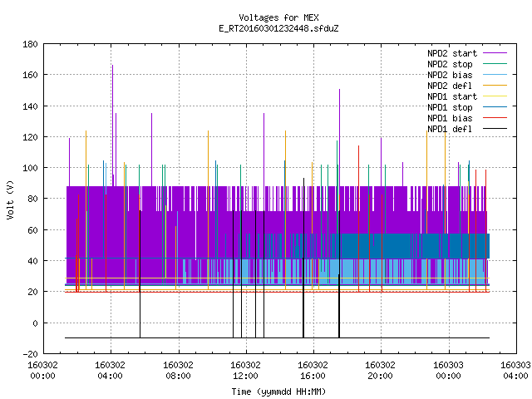Image resolution: width=532 pixels, height=399 pixels.
Task: Click the green NPD2 stop legend line
Action: [x=495, y=63]
